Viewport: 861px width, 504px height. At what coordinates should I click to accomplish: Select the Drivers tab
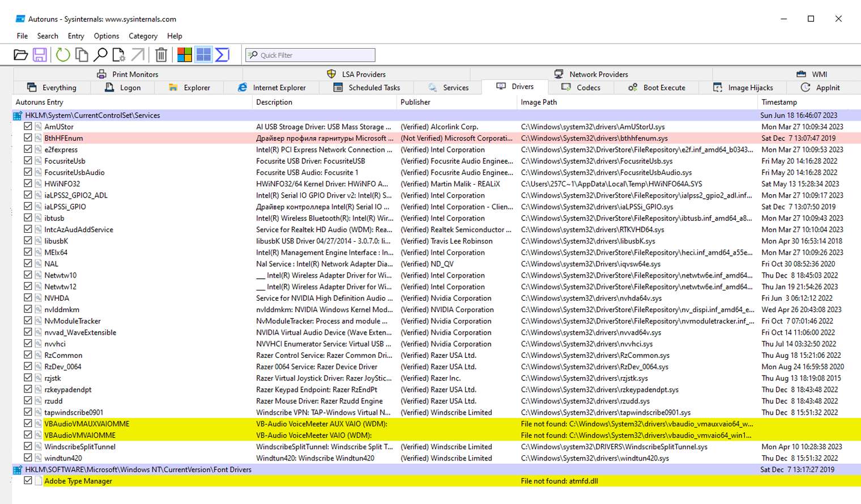pyautogui.click(x=515, y=87)
